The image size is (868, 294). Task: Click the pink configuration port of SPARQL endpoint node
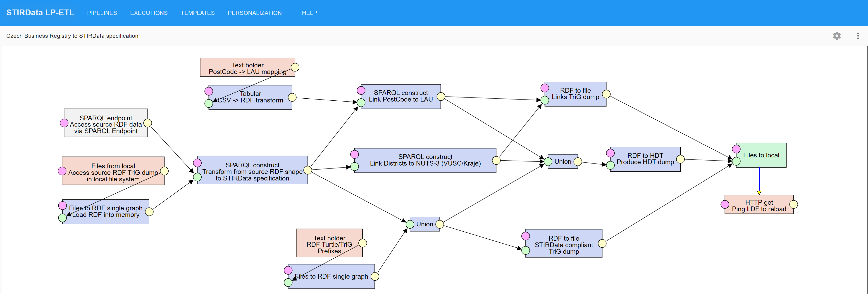[64, 123]
